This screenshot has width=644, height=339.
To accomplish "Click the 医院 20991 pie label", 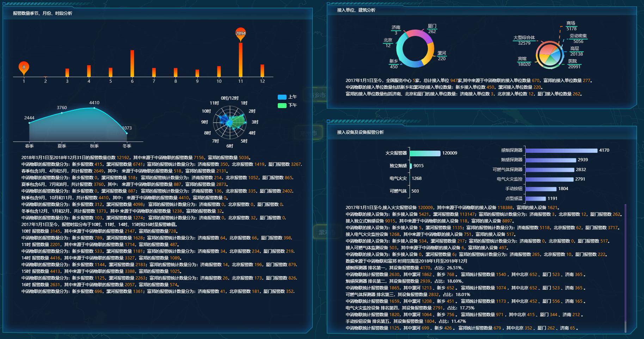I will tap(574, 64).
